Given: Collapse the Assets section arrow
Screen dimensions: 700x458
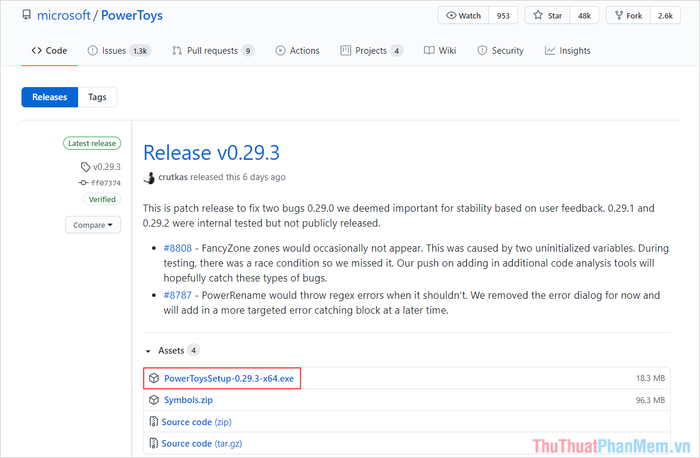Looking at the screenshot, I should [x=148, y=351].
